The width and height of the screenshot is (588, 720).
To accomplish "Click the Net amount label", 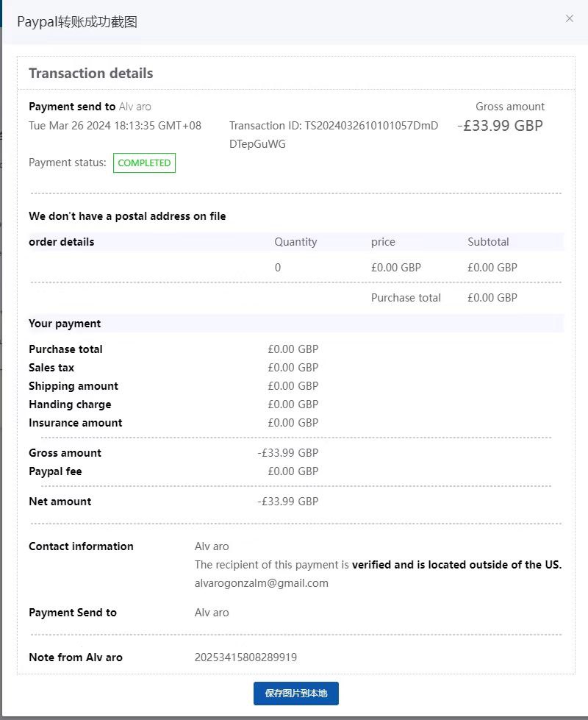I will 60,502.
